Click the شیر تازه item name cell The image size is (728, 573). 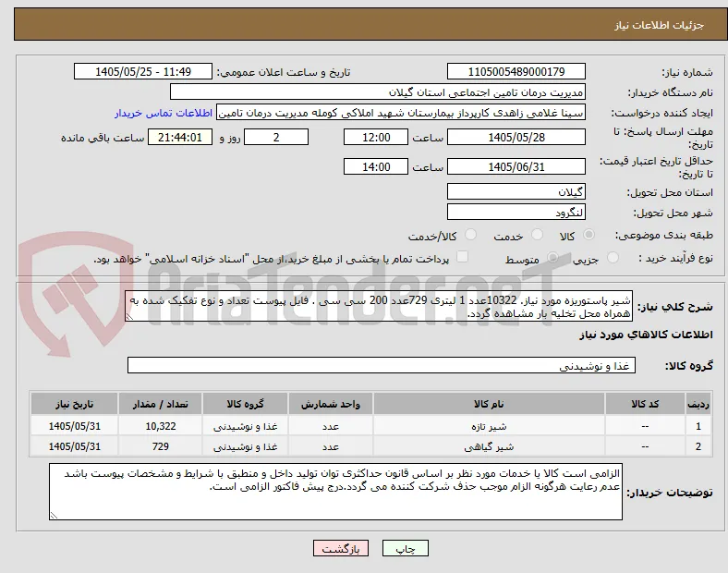489,426
